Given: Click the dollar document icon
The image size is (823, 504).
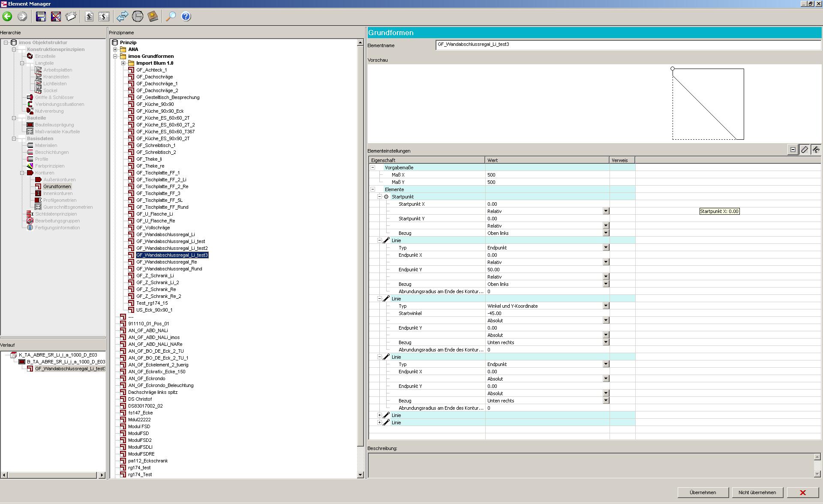Looking at the screenshot, I should pyautogui.click(x=89, y=17).
